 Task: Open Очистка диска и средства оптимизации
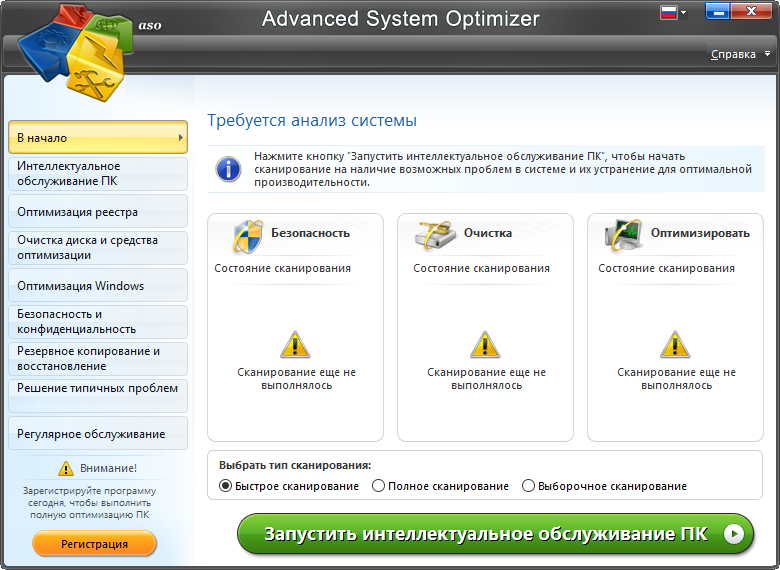[x=98, y=248]
